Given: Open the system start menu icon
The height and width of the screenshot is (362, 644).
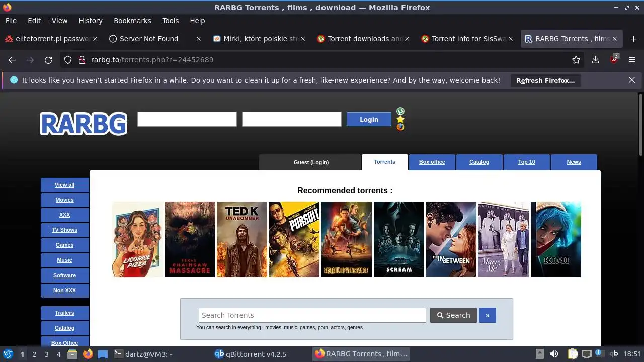Looking at the screenshot, I should pyautogui.click(x=8, y=354).
